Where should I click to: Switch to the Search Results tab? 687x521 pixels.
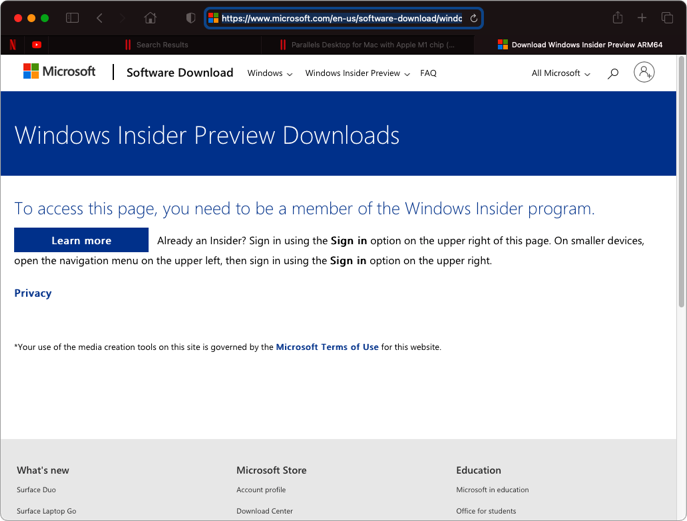[x=155, y=45]
